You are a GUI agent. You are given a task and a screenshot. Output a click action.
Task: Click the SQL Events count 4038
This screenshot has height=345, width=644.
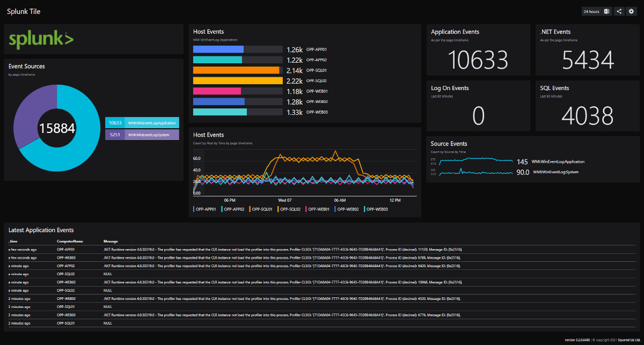point(587,116)
